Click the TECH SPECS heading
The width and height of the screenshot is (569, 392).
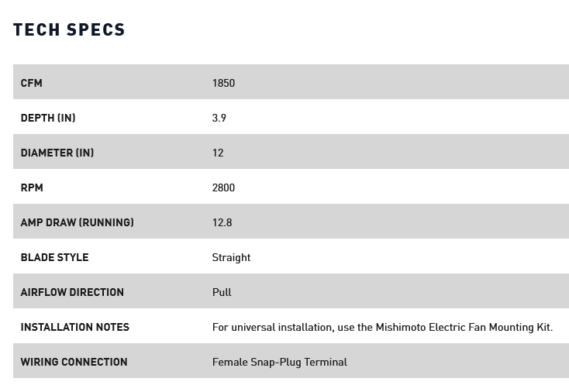tap(69, 29)
